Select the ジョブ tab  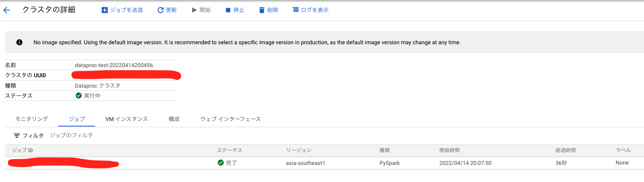[x=76, y=119]
